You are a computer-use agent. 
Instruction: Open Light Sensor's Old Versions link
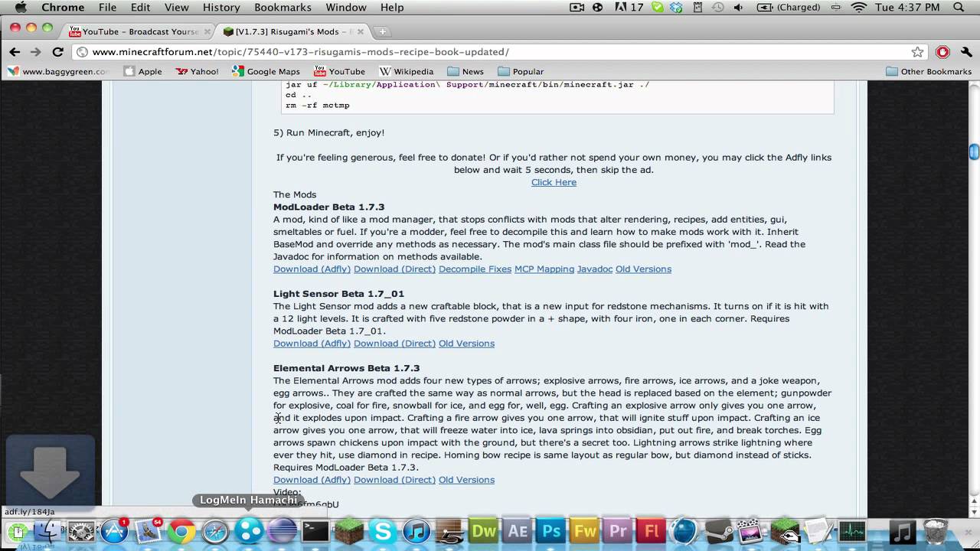click(466, 344)
